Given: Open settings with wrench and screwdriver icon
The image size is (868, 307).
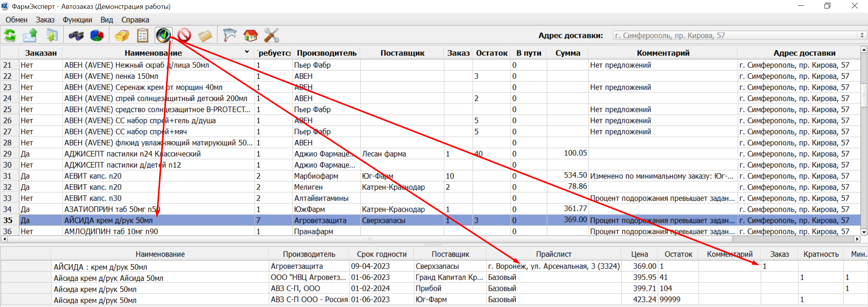Looking at the screenshot, I should [271, 35].
